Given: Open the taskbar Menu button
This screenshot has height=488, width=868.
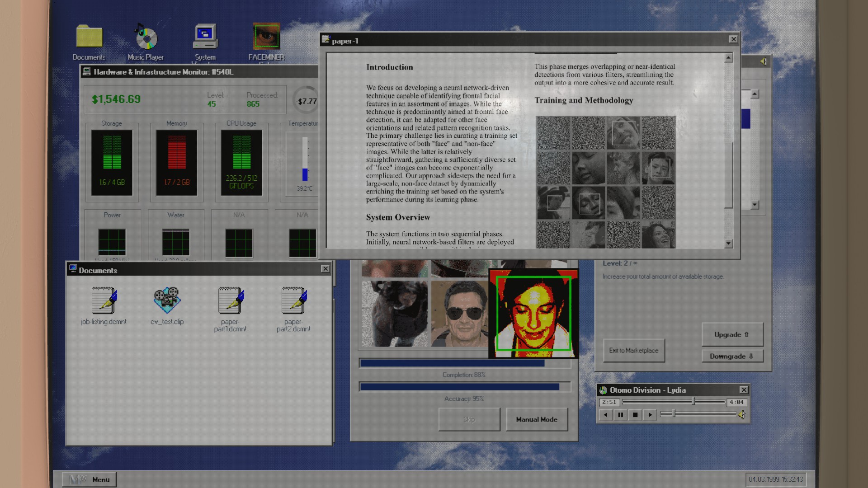Looking at the screenshot, I should coord(90,479).
